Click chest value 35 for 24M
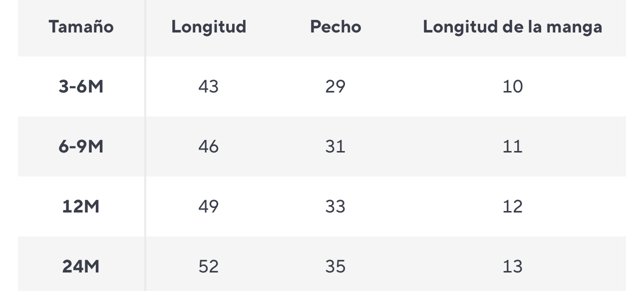Viewport: 644px width, 291px height. [x=335, y=266]
